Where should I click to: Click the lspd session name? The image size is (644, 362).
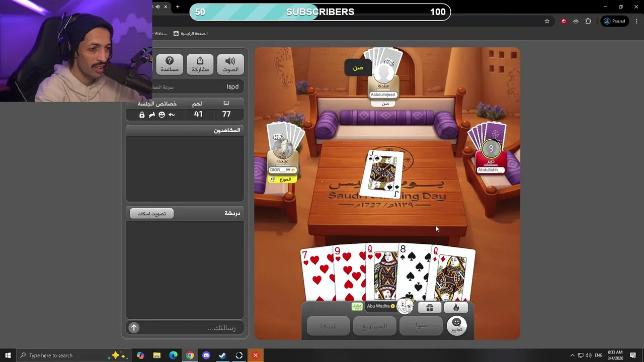tap(232, 86)
